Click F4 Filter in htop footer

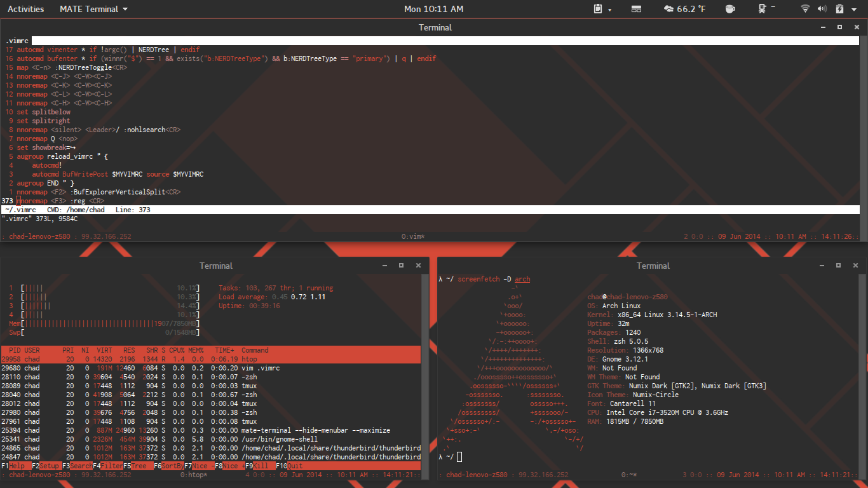click(108, 466)
